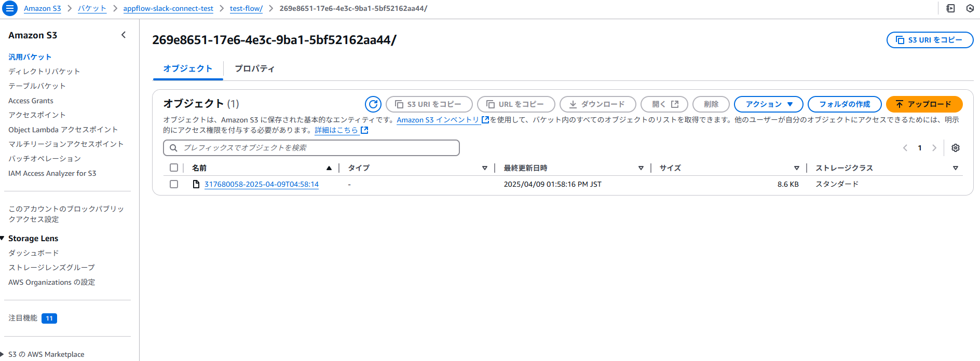
Task: Click toolbar S3 URI をコピー button
Action: (429, 104)
